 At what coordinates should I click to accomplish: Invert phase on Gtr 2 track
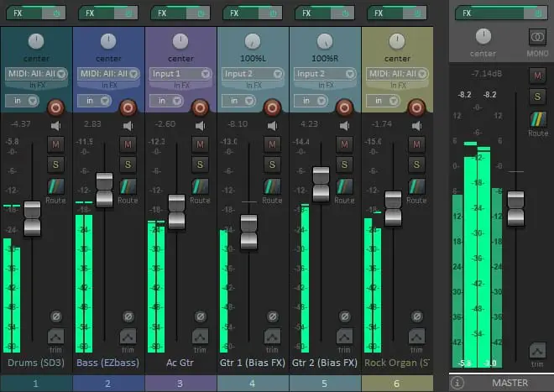click(x=345, y=316)
